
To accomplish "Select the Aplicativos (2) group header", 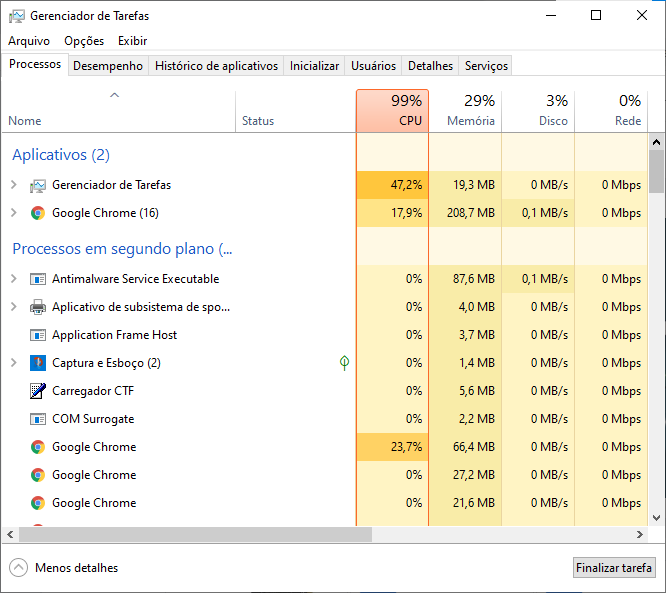I will point(61,155).
